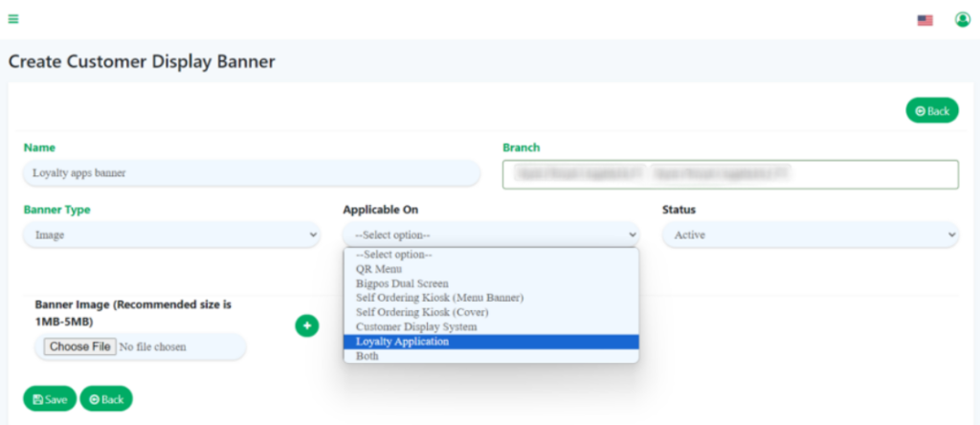Click the bottom Back button next to Save
This screenshot has height=425, width=980.
click(106, 399)
